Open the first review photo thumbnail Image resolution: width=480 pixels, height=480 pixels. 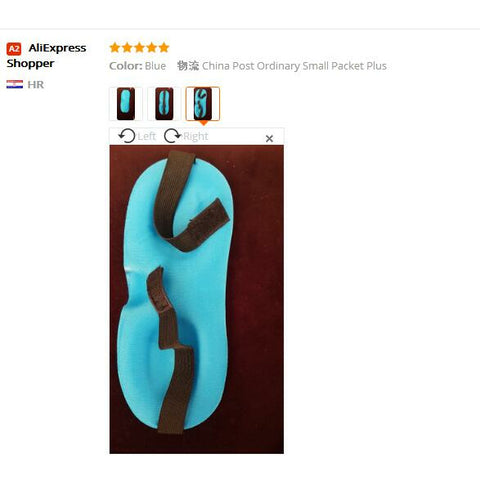point(126,104)
